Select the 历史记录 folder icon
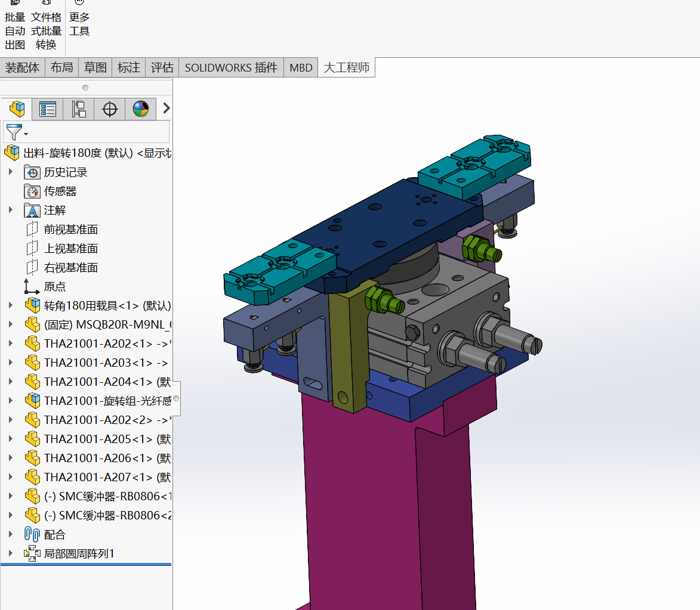 click(32, 172)
